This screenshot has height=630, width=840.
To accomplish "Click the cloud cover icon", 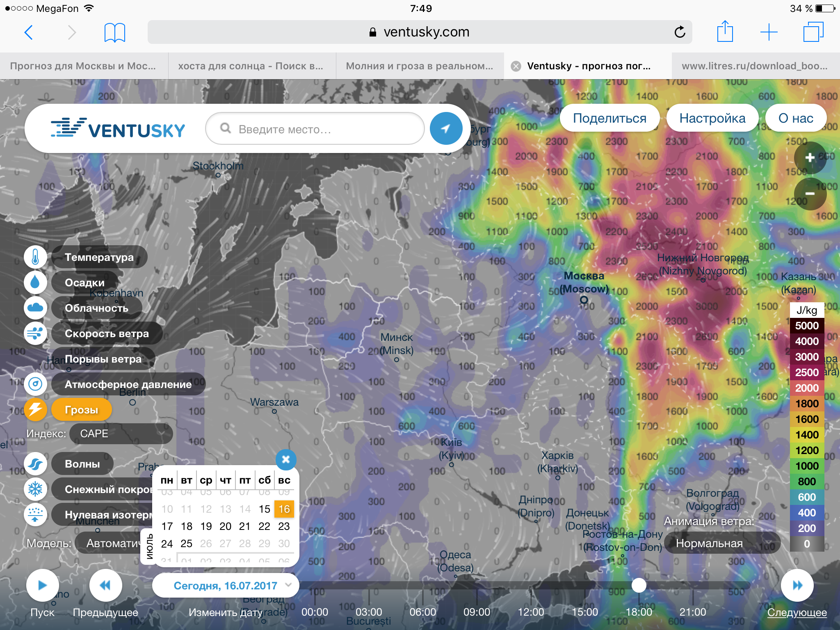I will click(35, 308).
